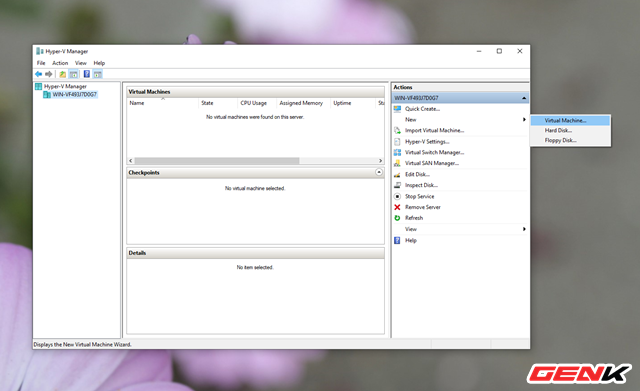The height and width of the screenshot is (391, 640).
Task: Click the server icon beside WIN-VF493J7D0G7
Action: tap(47, 94)
